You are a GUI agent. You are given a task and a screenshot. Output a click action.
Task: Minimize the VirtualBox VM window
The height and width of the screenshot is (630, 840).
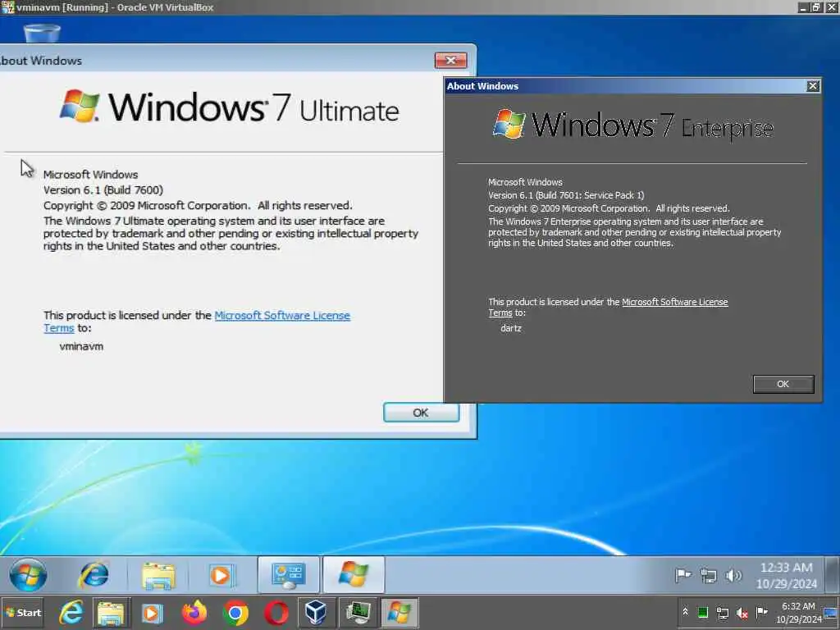803,7
